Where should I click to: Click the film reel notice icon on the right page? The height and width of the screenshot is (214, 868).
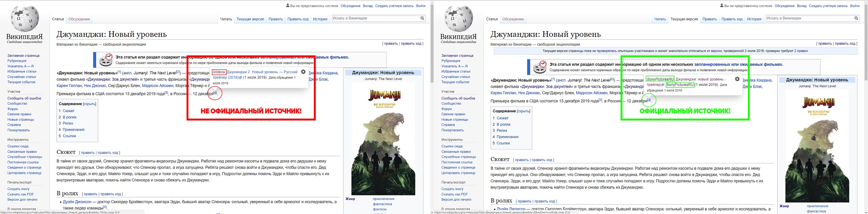click(540, 67)
